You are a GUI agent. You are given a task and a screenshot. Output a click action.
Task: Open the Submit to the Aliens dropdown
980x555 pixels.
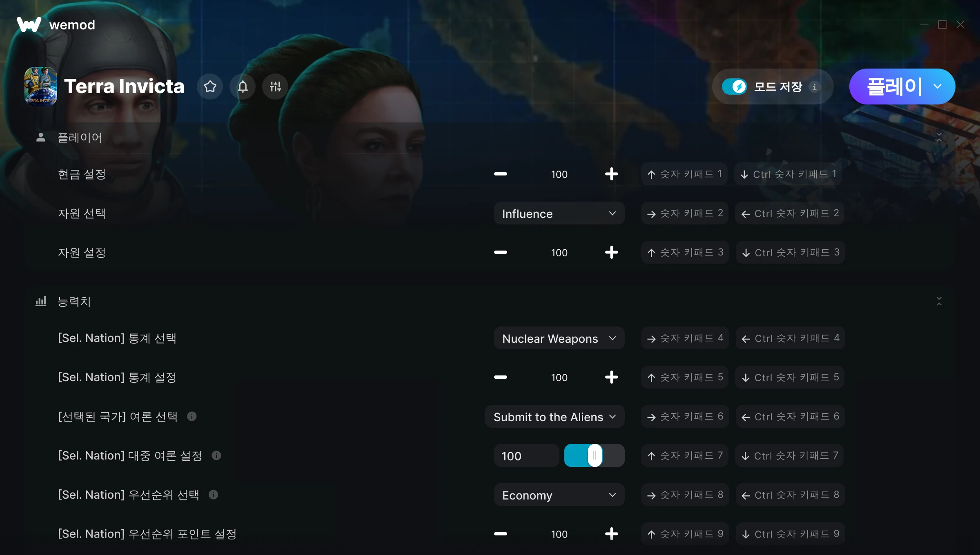(555, 417)
